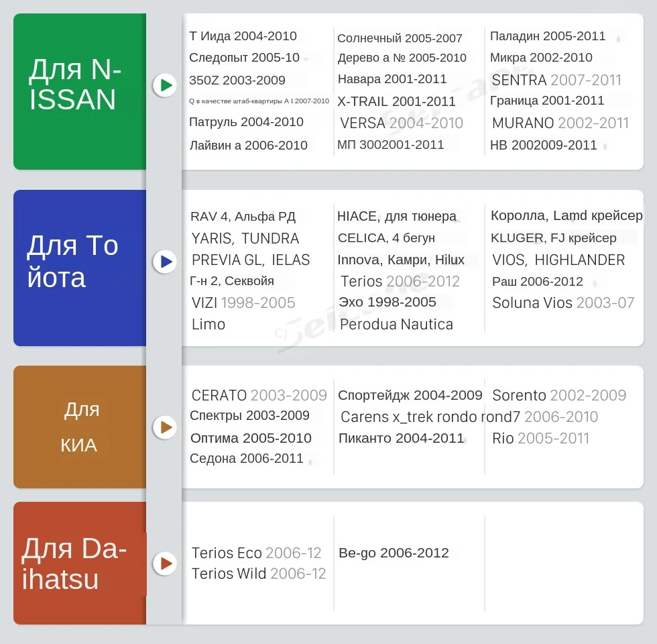The height and width of the screenshot is (644, 657).
Task: Click 'Лайвин а 2006-2010' entry
Action: [x=249, y=146]
